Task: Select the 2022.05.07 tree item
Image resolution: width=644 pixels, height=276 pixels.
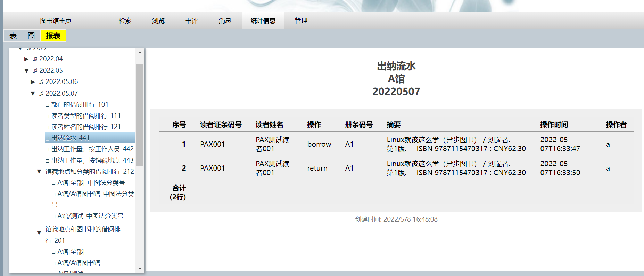Action: point(62,94)
